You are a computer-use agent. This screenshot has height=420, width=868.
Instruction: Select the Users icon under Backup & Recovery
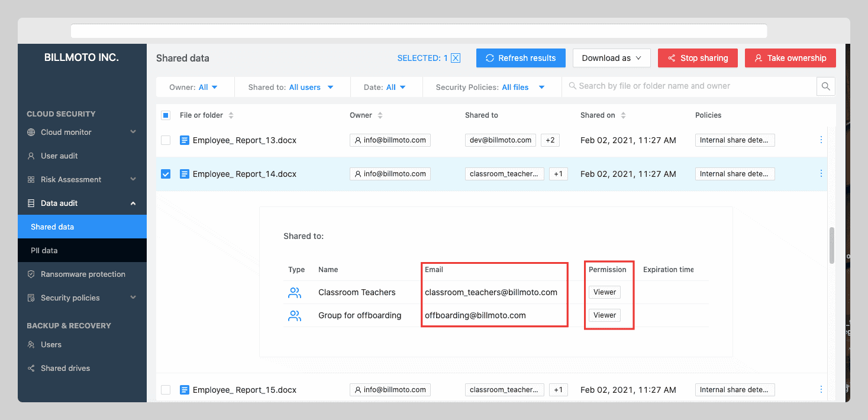(31, 344)
